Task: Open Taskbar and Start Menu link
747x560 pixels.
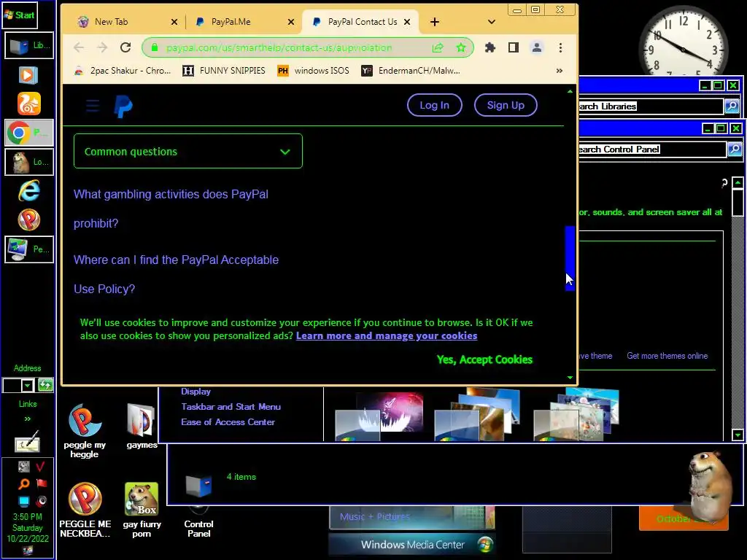Action: pos(231,407)
